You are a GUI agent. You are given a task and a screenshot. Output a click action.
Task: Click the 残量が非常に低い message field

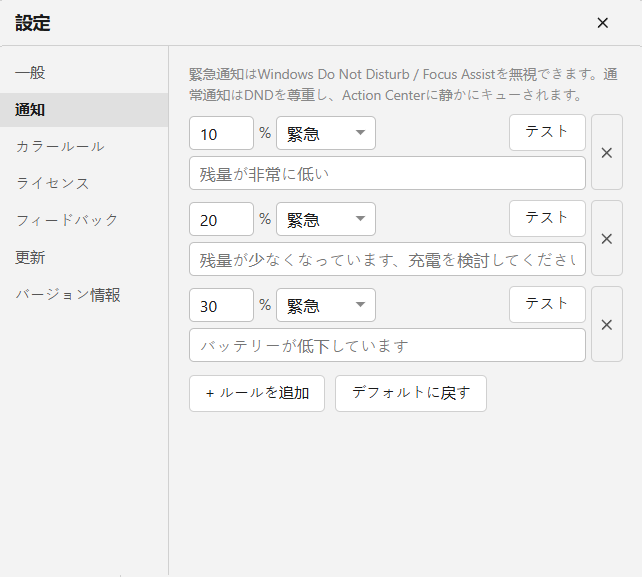pos(387,173)
